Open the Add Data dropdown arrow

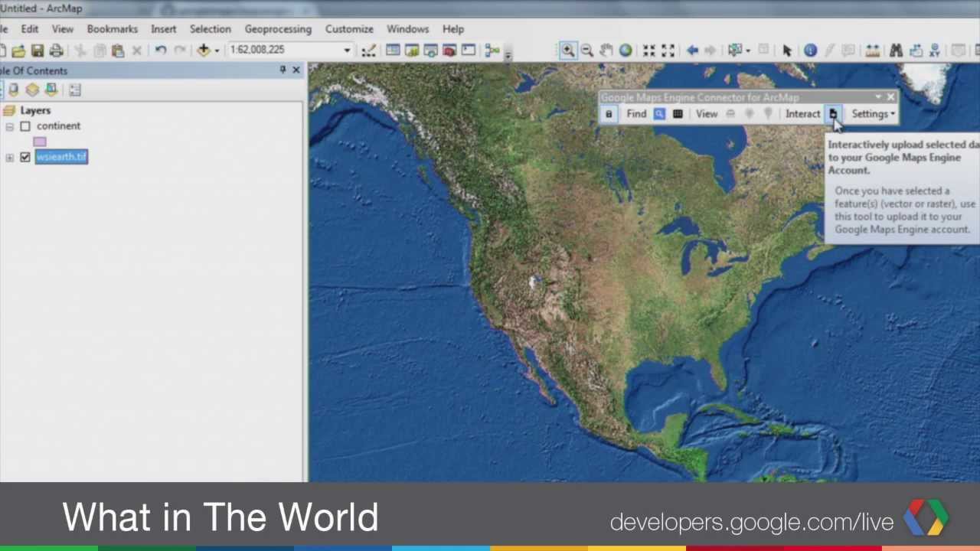(x=217, y=51)
